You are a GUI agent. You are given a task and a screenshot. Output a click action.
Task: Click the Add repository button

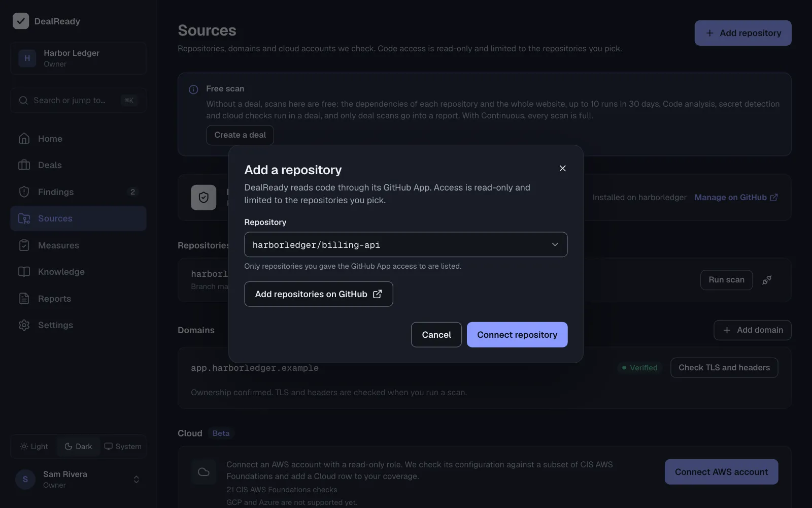tap(742, 33)
